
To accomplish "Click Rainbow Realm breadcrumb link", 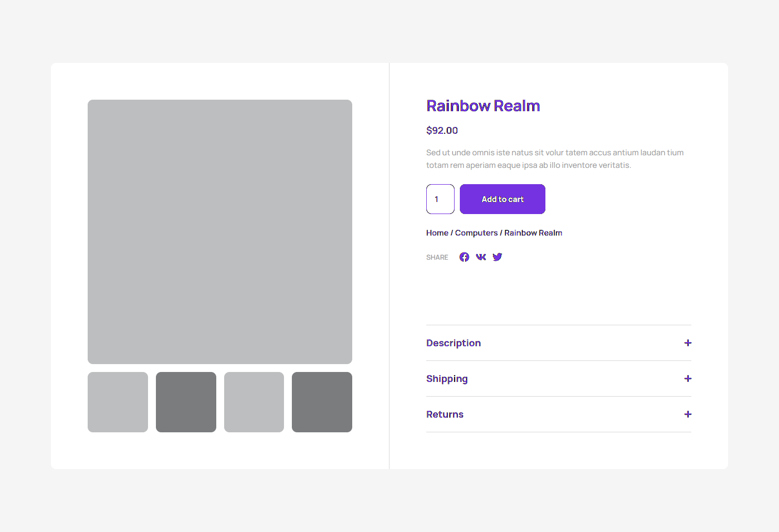I will (x=533, y=233).
